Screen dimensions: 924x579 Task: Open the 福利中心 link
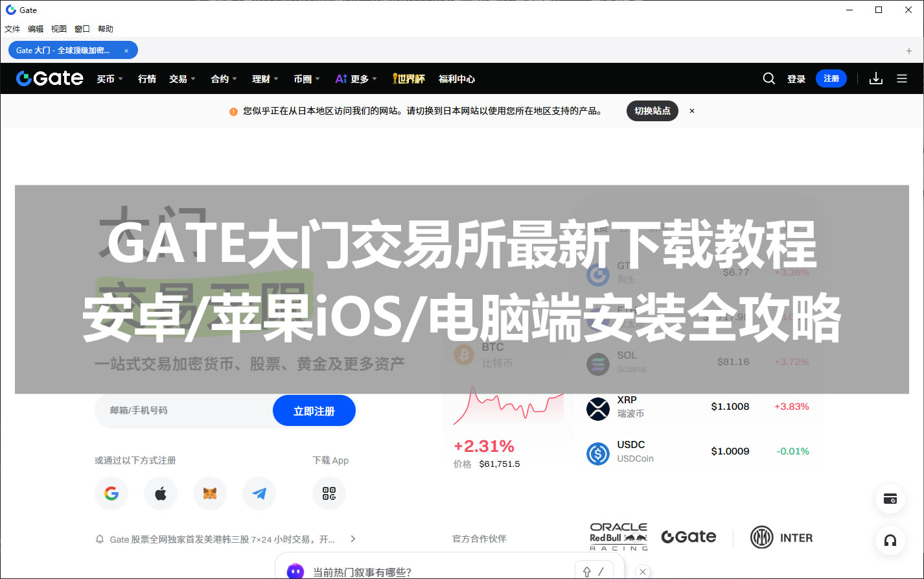coord(457,78)
